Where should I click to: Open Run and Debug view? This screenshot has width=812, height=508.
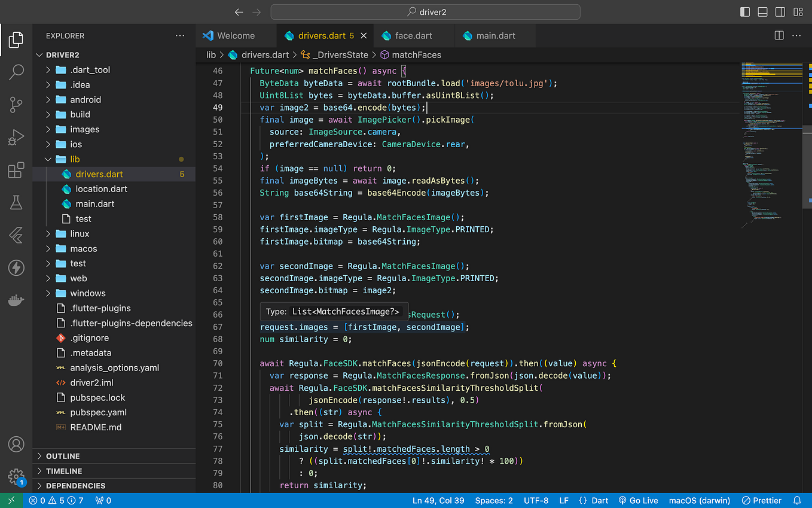pyautogui.click(x=16, y=138)
